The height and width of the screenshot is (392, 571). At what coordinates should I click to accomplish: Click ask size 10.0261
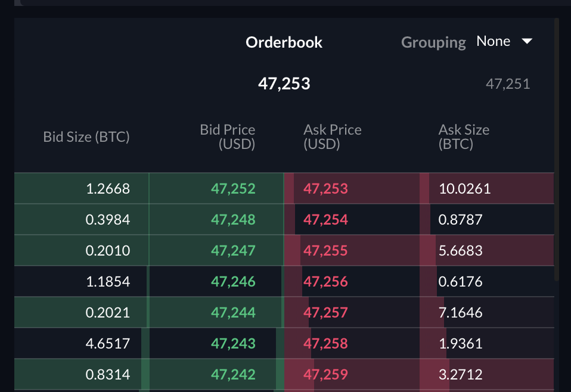click(464, 189)
